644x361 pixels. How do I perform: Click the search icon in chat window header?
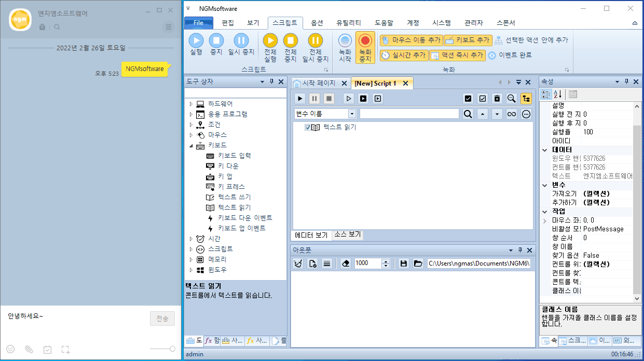point(57,27)
